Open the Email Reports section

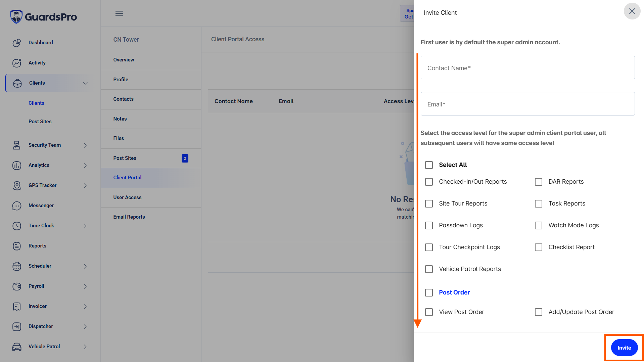tap(151, 217)
